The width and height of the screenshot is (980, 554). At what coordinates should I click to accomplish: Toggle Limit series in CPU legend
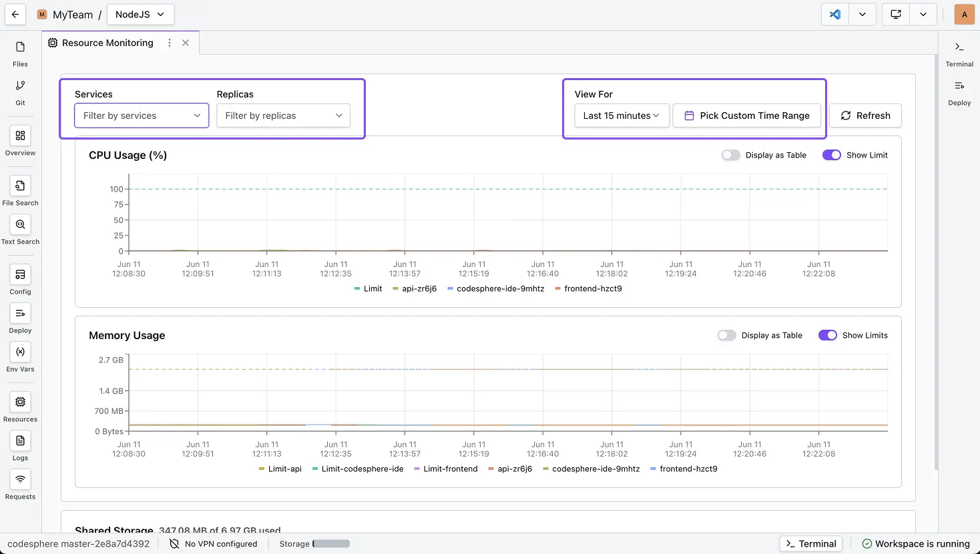tap(369, 289)
